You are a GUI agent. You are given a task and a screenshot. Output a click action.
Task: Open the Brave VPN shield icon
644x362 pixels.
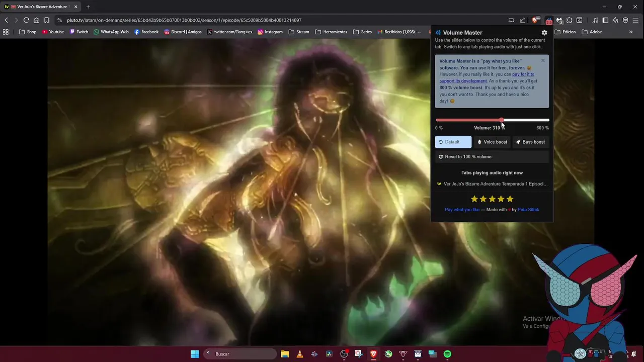tap(625, 20)
